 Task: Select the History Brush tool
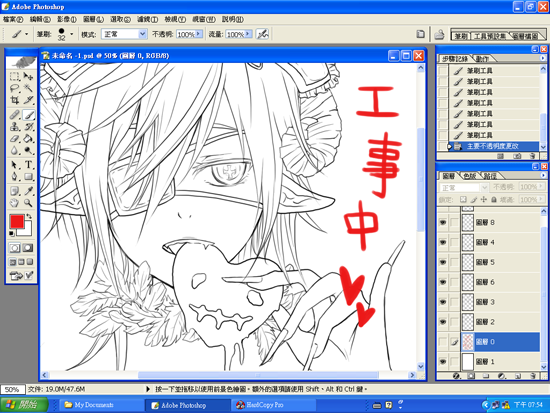click(28, 126)
